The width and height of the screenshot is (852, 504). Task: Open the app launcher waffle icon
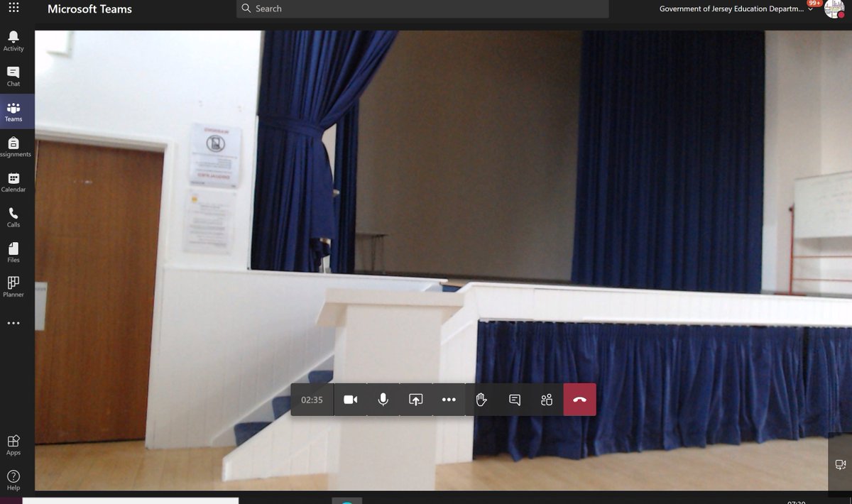point(13,9)
